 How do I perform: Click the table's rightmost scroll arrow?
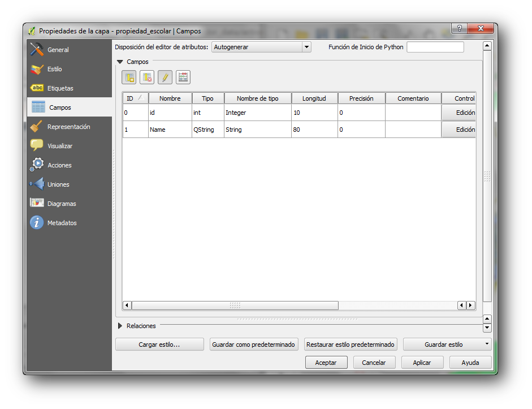470,305
